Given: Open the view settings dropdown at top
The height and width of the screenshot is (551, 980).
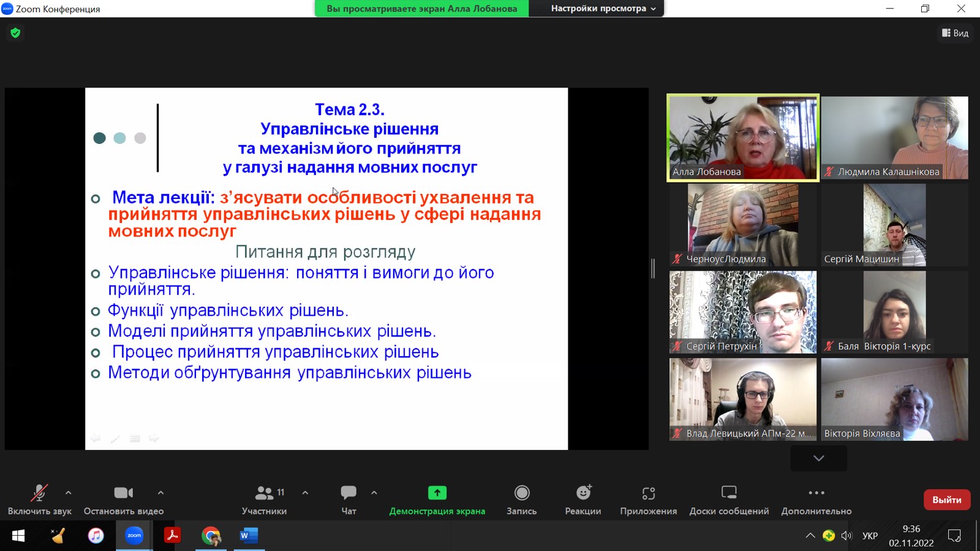Looking at the screenshot, I should click(603, 9).
